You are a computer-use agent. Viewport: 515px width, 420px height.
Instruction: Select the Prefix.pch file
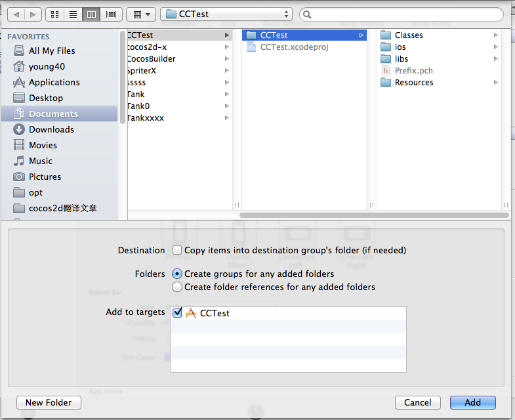[x=439, y=71]
